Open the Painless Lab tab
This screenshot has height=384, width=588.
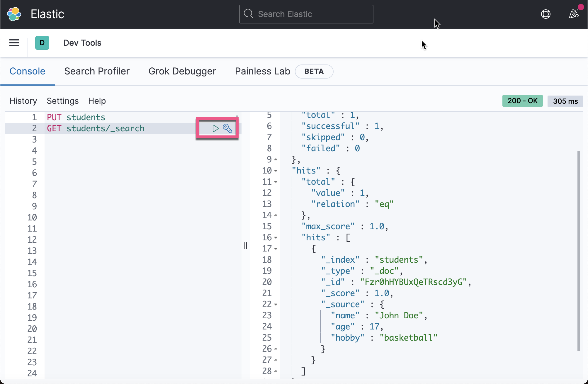[262, 71]
